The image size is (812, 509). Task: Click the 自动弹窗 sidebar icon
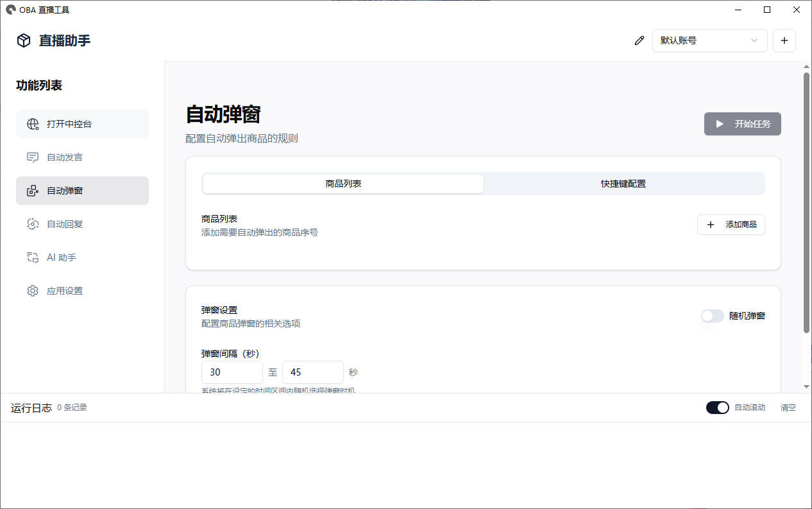click(33, 191)
